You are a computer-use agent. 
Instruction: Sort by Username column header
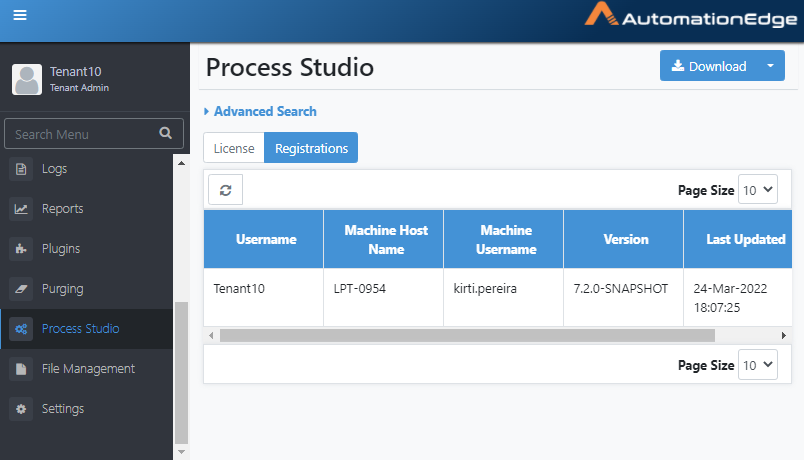[264, 239]
